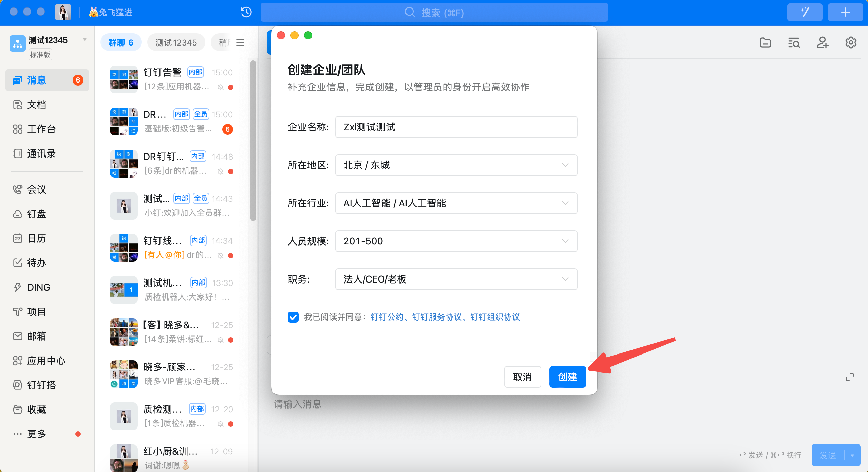
Task: Open the 晓多-顾家... conversation
Action: pyautogui.click(x=171, y=374)
